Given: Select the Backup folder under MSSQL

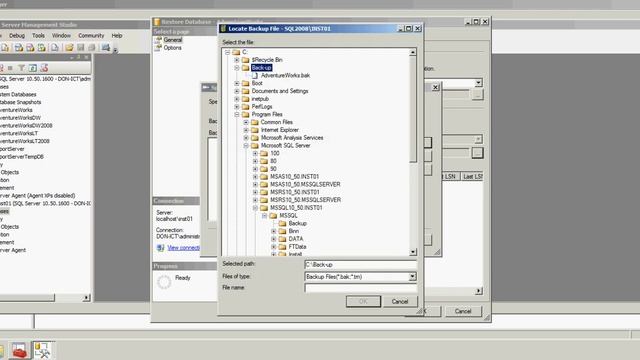Looking at the screenshot, I should (x=297, y=223).
